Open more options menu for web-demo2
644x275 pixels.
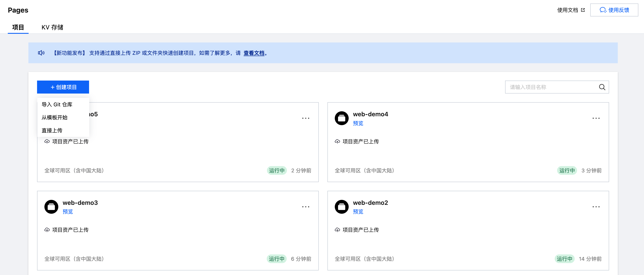coord(596,207)
